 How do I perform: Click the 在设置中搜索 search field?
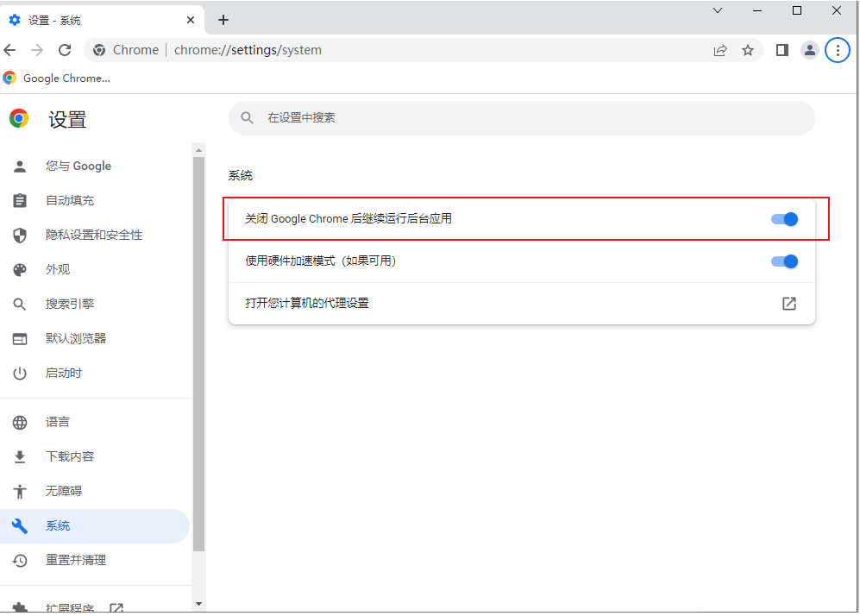pos(522,118)
